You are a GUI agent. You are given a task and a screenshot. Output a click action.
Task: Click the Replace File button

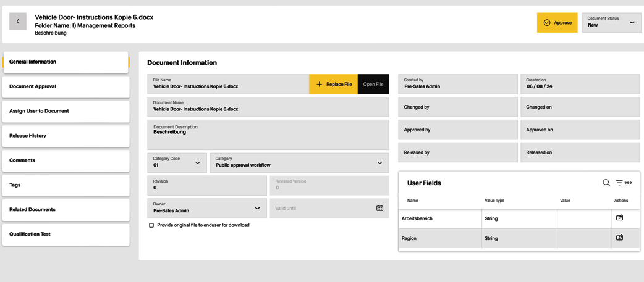(333, 85)
